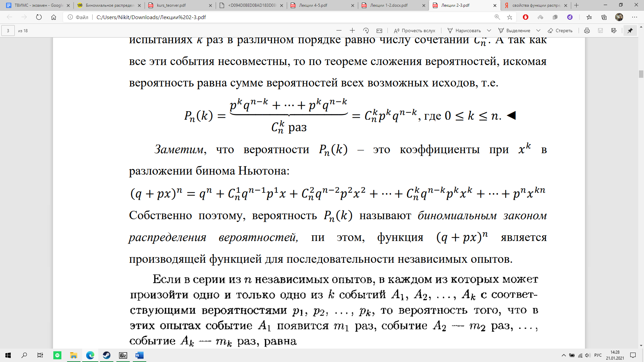The image size is (644, 362).
Task: Open Windows taskbar search
Action: [24, 355]
